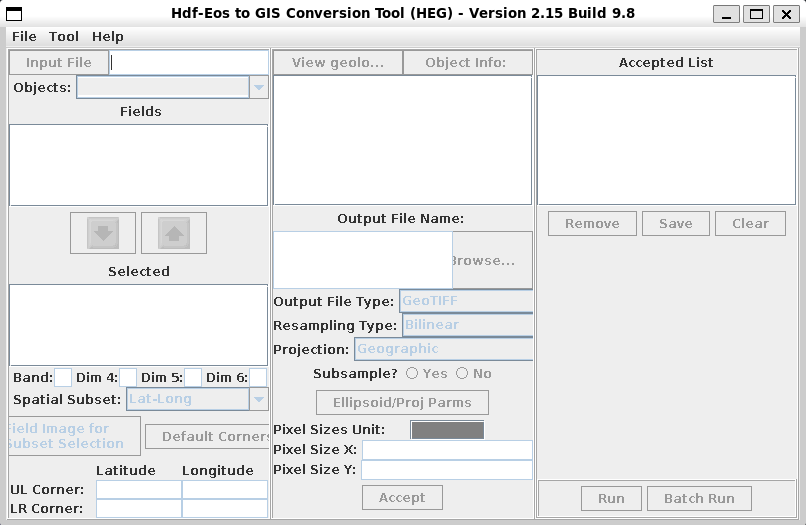Image resolution: width=806 pixels, height=525 pixels.
Task: Open Output File Type GeoTIFF combo box
Action: pos(466,301)
